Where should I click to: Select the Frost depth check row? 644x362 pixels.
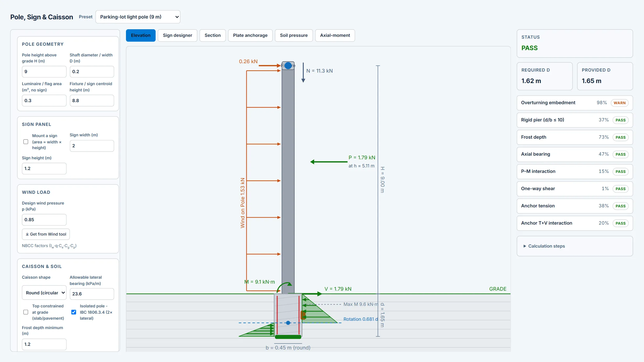[574, 137]
